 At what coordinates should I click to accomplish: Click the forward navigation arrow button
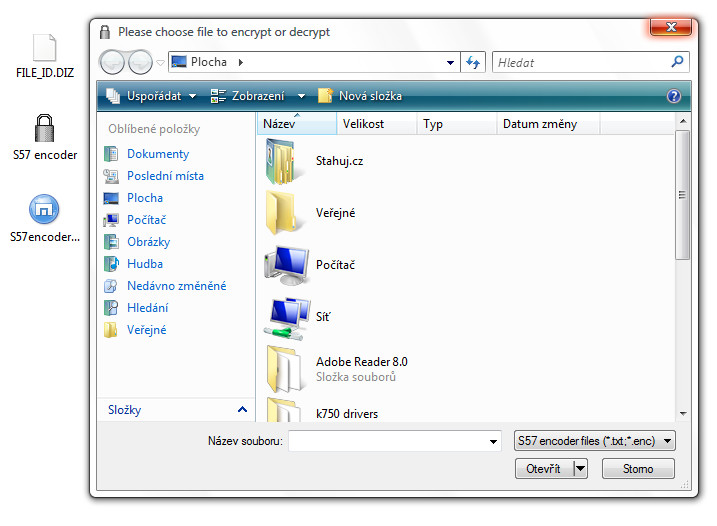click(140, 62)
